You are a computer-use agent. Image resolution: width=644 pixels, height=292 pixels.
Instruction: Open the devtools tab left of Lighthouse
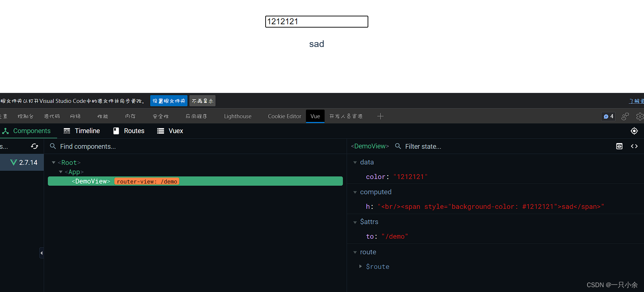(x=196, y=116)
